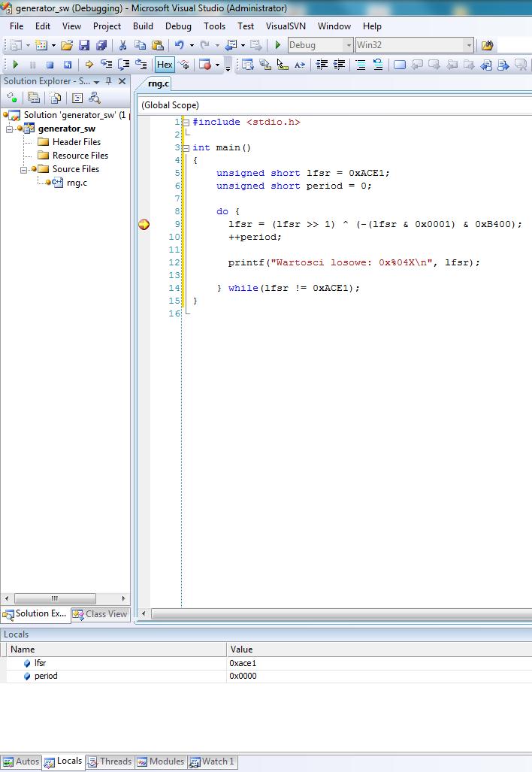Open the VisualSVN menu
Viewport: 532px width, 772px height.
click(286, 26)
